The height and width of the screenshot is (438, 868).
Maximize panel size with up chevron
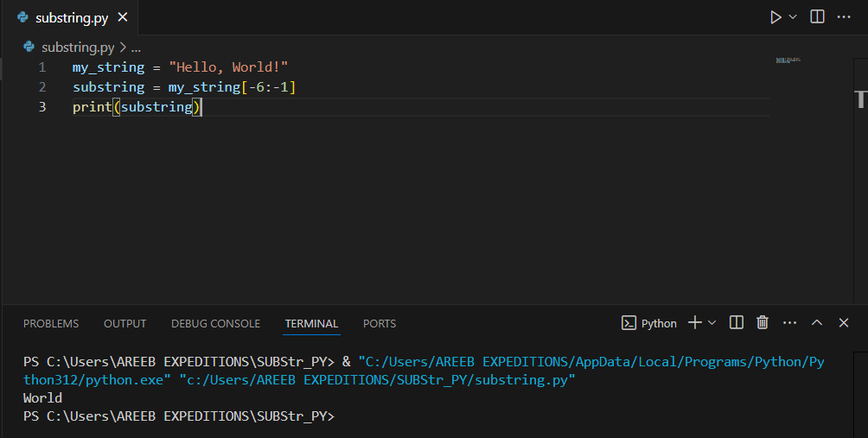pyautogui.click(x=816, y=323)
